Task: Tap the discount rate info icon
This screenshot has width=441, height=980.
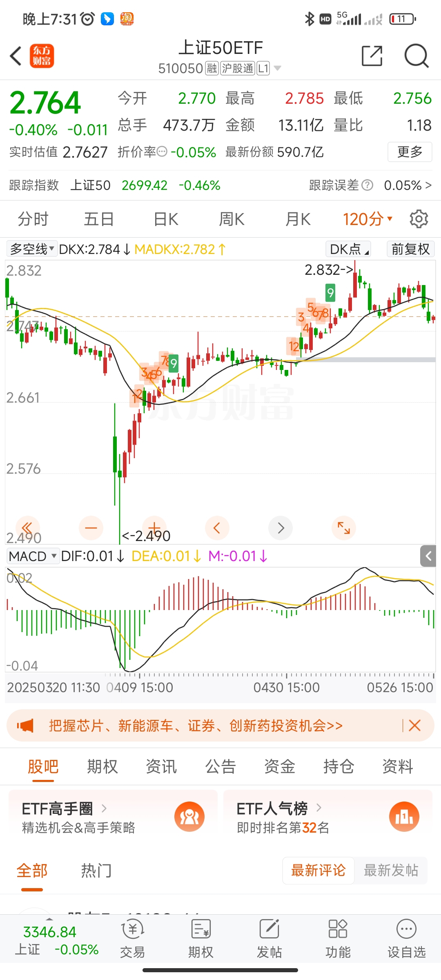Action: point(162,152)
